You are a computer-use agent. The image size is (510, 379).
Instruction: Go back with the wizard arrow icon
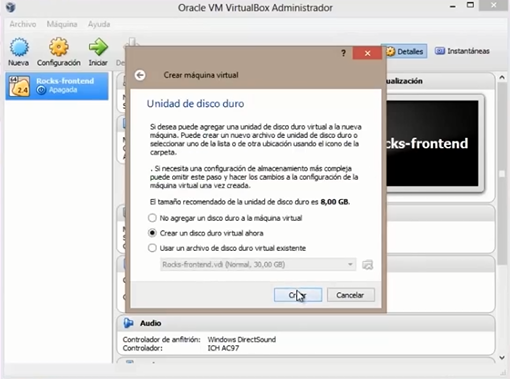click(140, 75)
